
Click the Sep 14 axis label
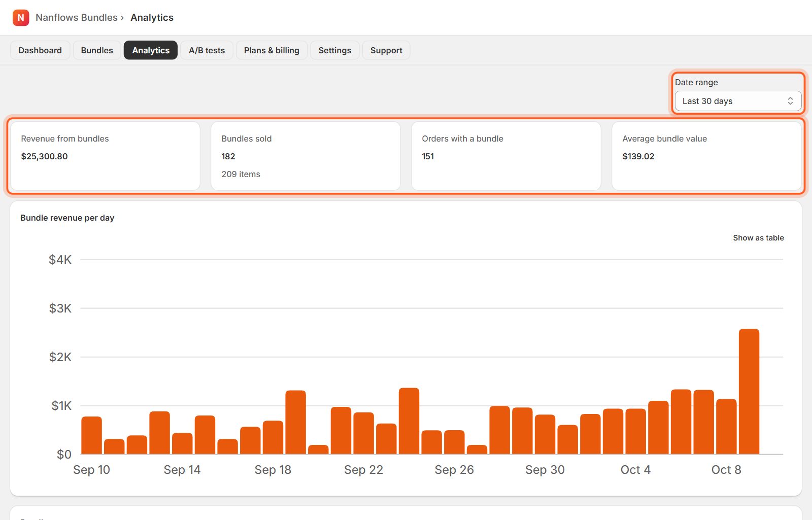(182, 470)
